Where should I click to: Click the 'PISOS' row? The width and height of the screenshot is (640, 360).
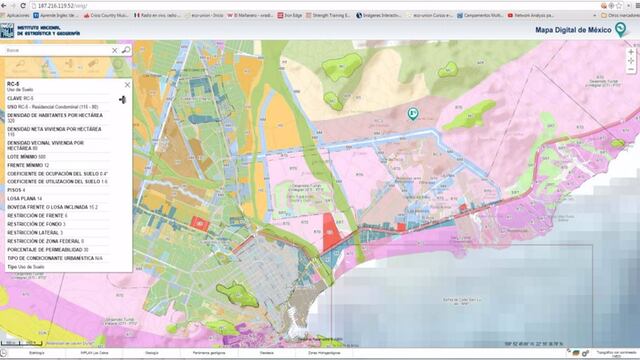point(58,190)
